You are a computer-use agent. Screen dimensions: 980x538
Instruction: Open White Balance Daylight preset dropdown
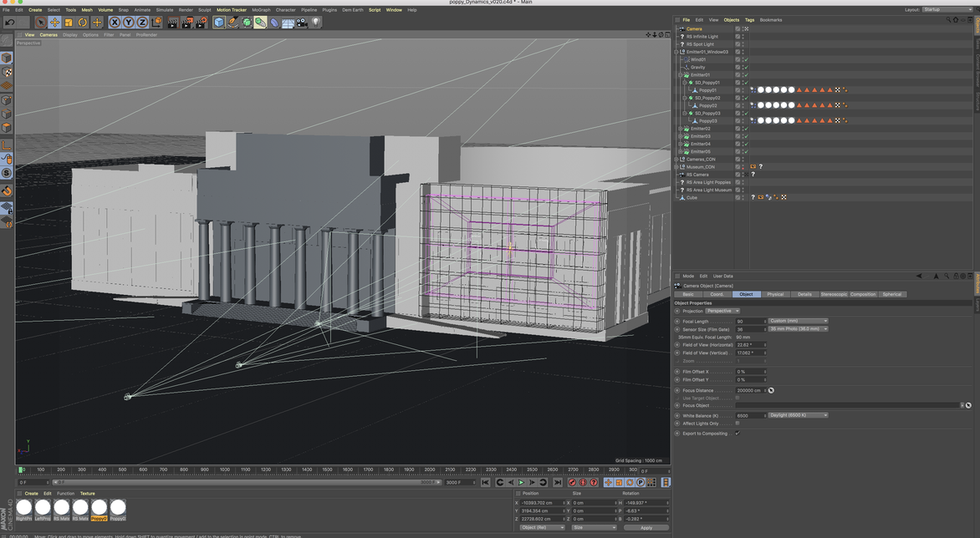(798, 415)
